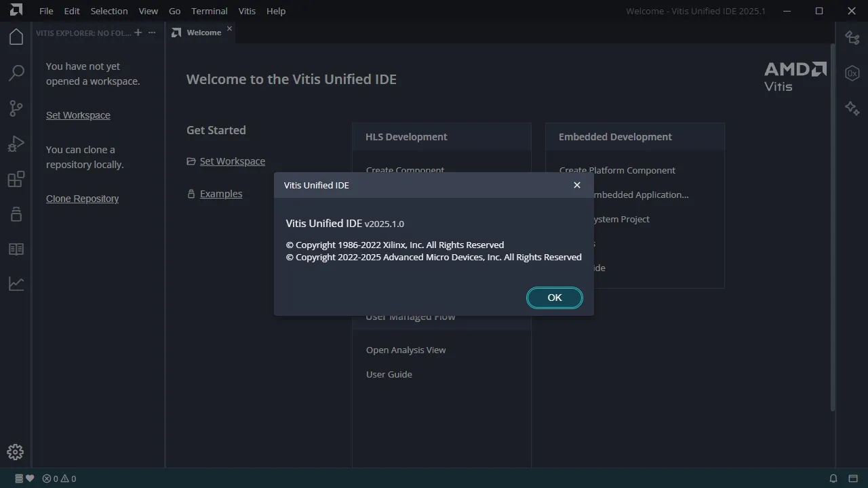
Task: Click the plus icon in Vitis Explorer header
Action: coord(138,33)
